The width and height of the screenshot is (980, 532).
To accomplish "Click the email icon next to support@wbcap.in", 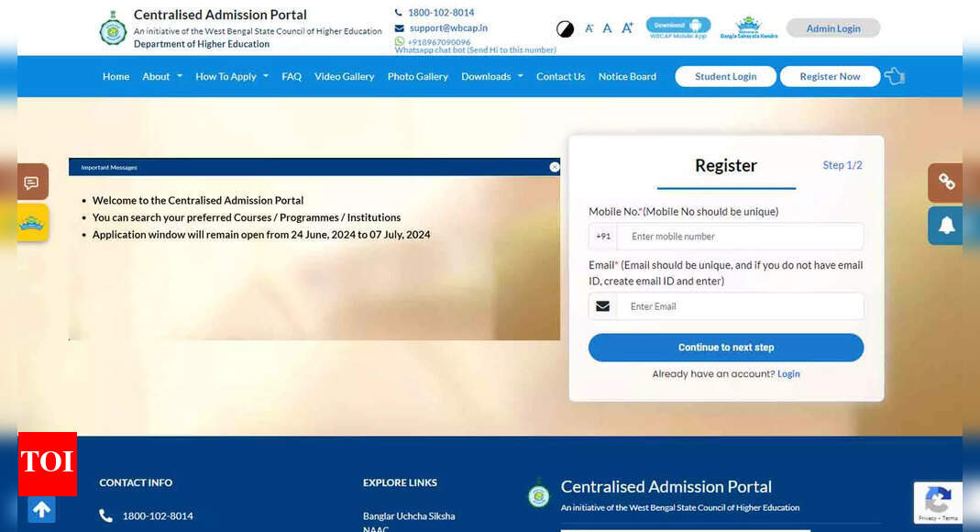I will pos(399,28).
